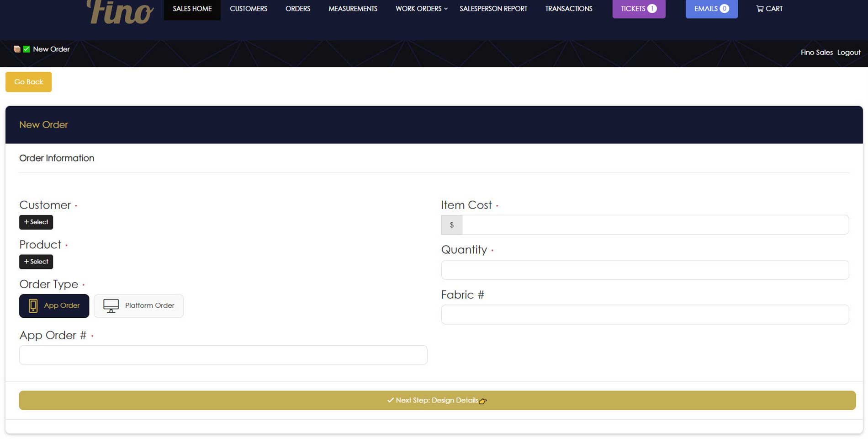
Task: Open the Customer select picker
Action: click(36, 222)
